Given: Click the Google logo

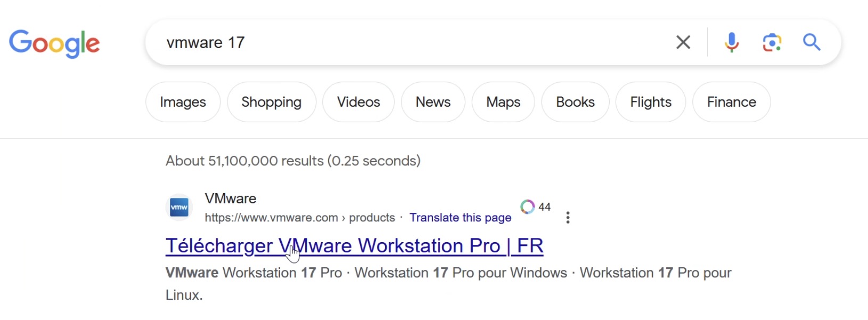Looking at the screenshot, I should point(54,43).
